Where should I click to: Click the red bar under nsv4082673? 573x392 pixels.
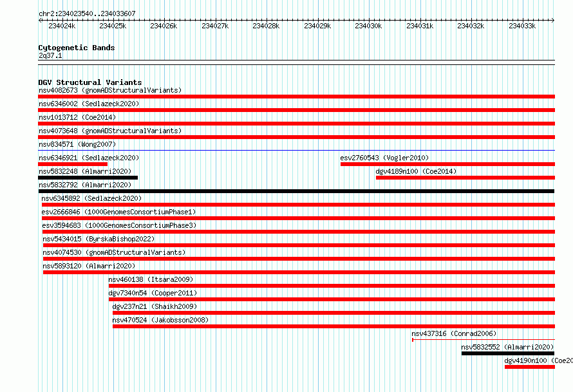coord(296,97)
